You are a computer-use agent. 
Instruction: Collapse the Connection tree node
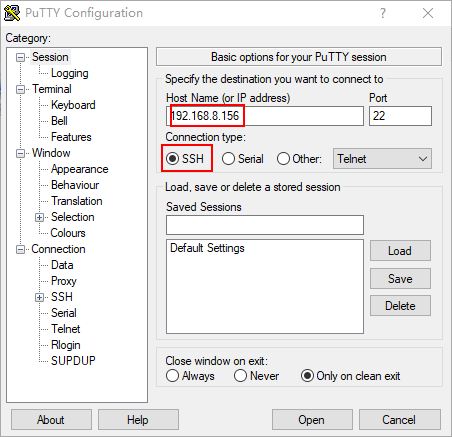(x=21, y=249)
